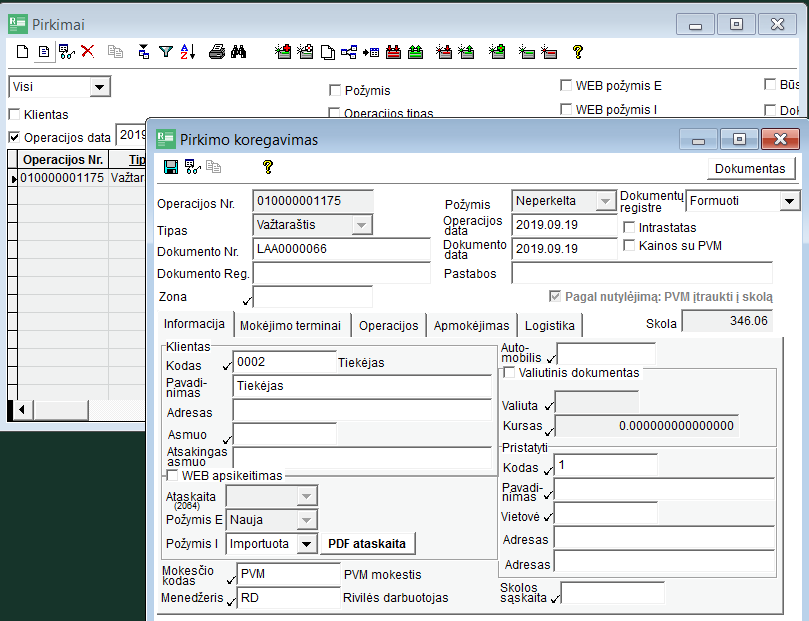Click the yellow help question mark in Pirkimo koregavimas

268,167
